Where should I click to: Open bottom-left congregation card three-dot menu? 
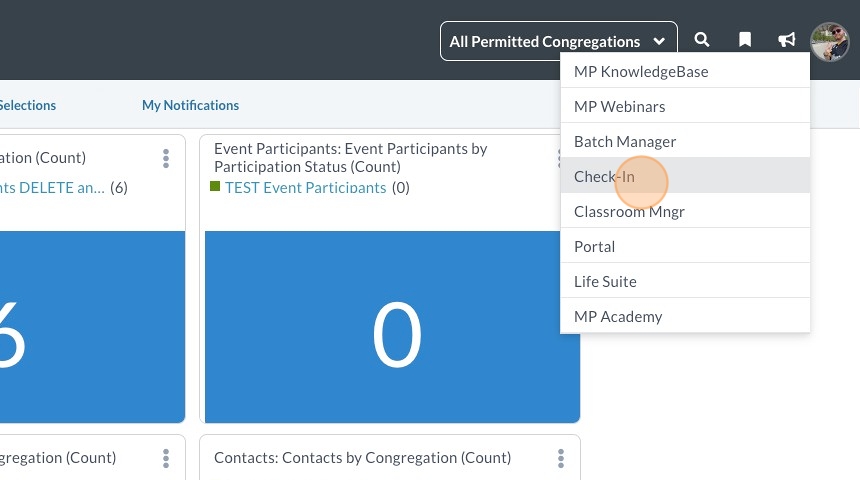pos(166,458)
